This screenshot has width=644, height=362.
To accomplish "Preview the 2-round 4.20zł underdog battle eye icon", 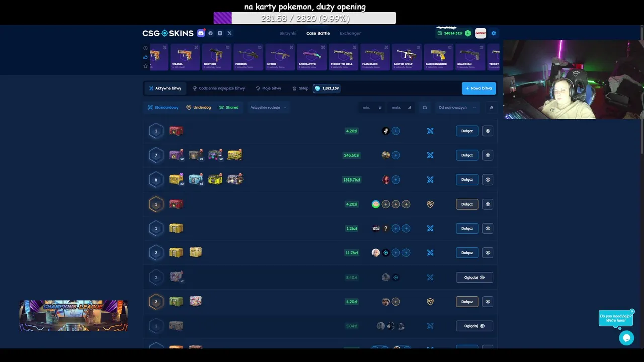I will [488, 302].
